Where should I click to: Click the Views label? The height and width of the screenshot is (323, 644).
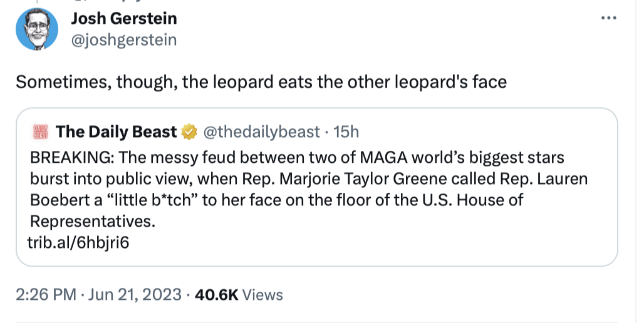(x=262, y=294)
